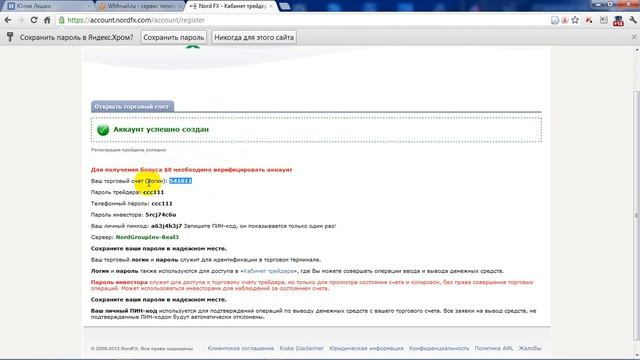Click Аккаунт успешно создан message
640x360 pixels.
161,129
